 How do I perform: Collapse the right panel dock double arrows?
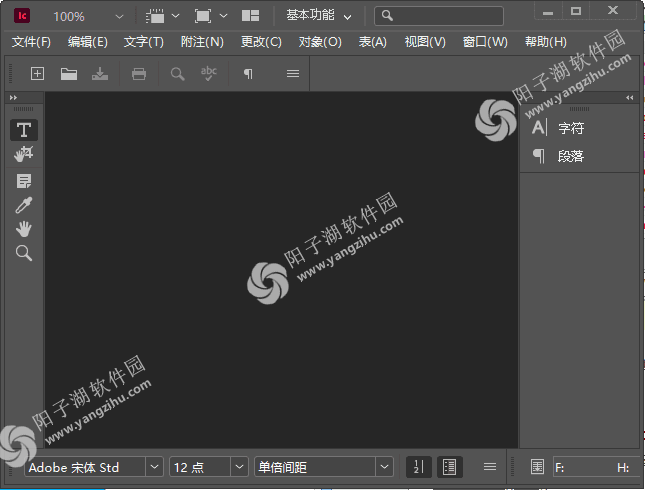click(x=629, y=98)
